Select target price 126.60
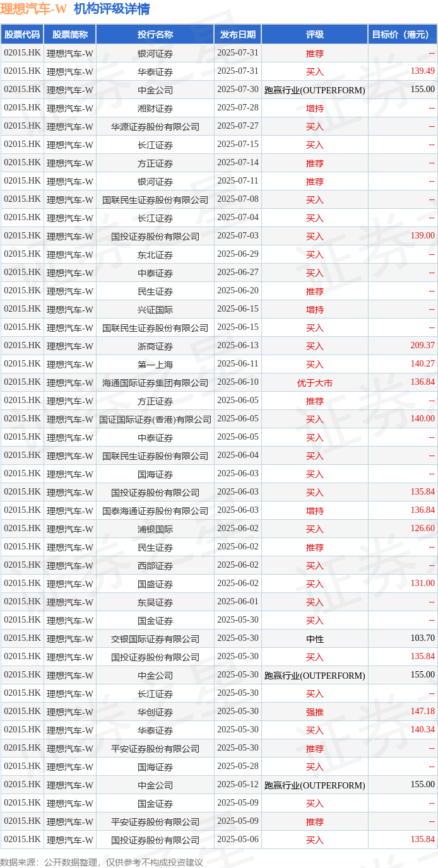The width and height of the screenshot is (438, 868). [422, 529]
